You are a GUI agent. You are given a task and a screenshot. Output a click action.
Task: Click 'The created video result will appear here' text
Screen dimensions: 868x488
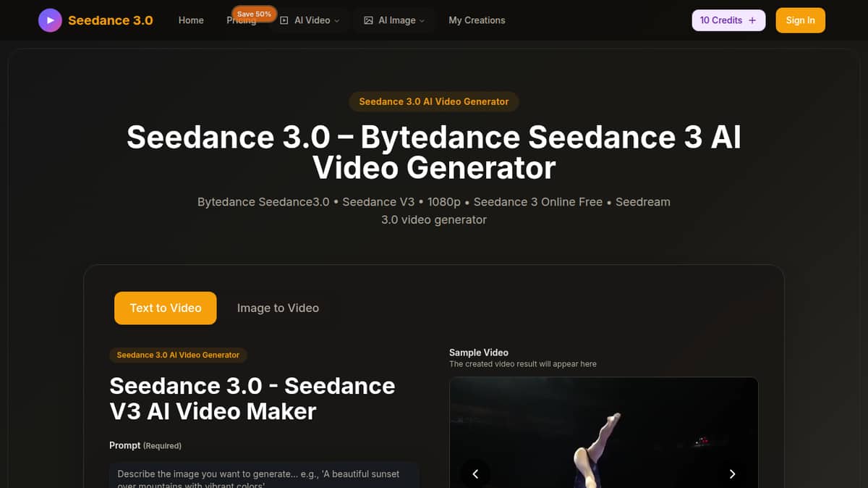pos(523,364)
